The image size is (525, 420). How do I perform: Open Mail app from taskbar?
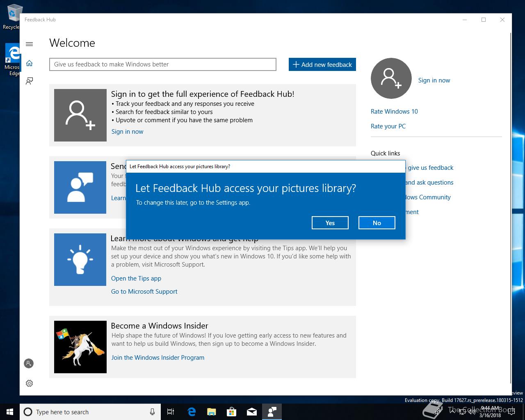252,412
